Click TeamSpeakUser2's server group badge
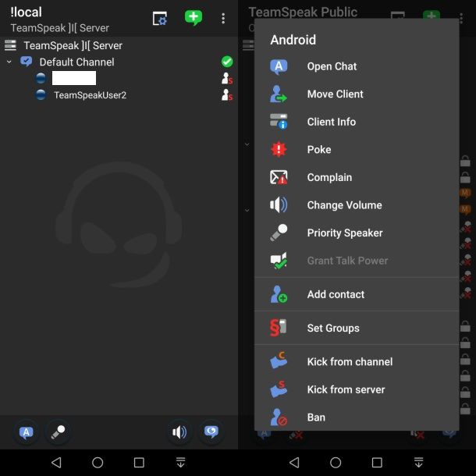 click(x=227, y=95)
